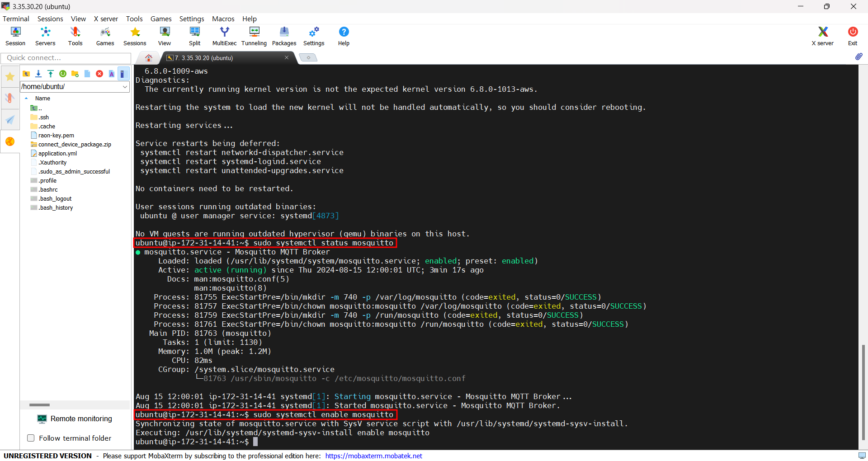Create a new folder in SFTP browser
This screenshot has width=868, height=461.
(75, 74)
